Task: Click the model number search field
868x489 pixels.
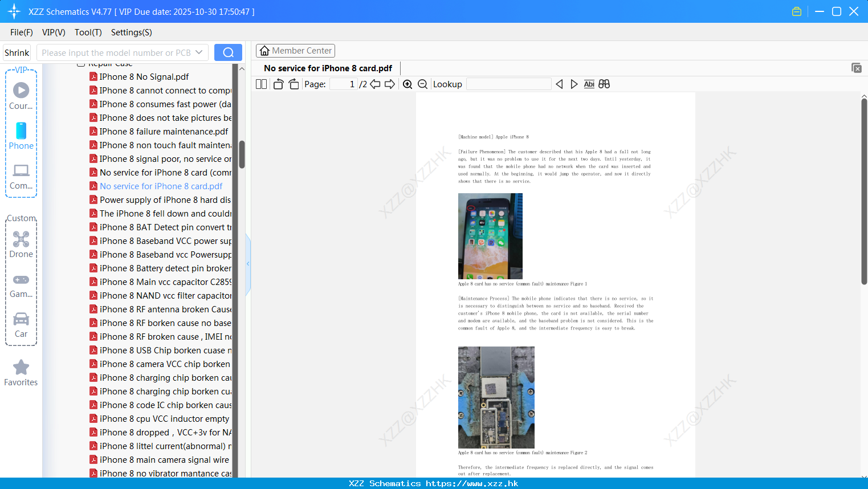Action: 117,52
